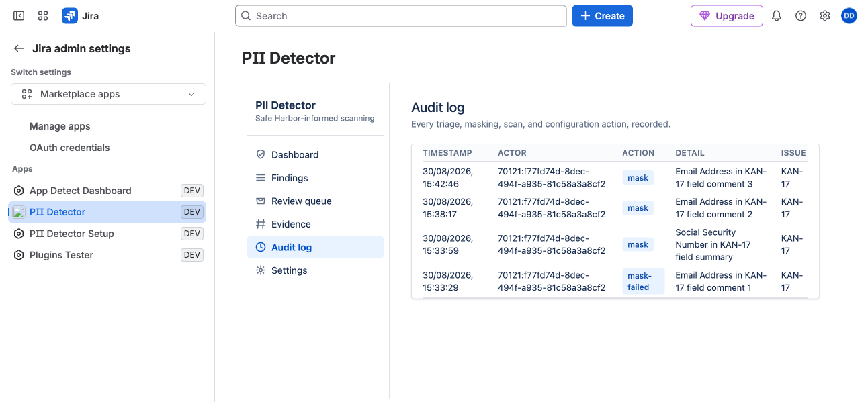868x402 pixels.
Task: Click the Findings list icon
Action: [x=261, y=178]
